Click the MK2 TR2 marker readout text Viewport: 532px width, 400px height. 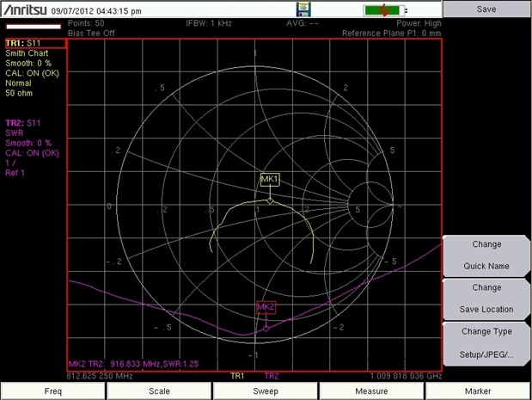click(133, 364)
